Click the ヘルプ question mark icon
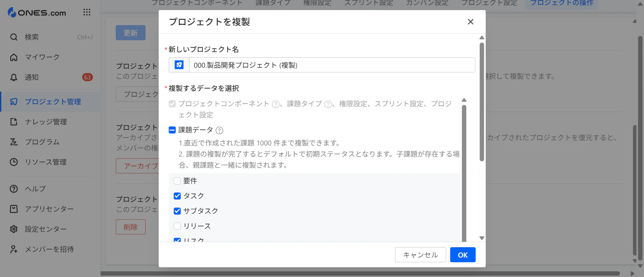This screenshot has width=644, height=277. coord(14,189)
